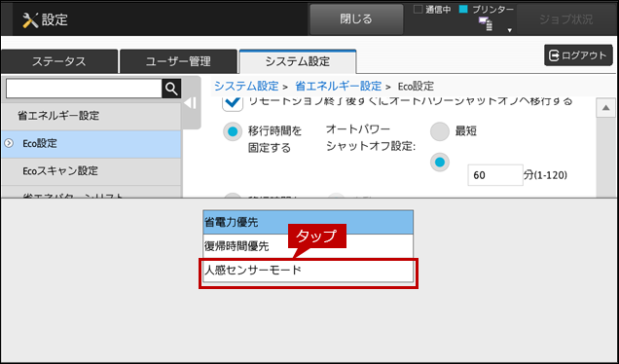Viewport: 619px width, 364px height.
Task: Open the printer status dropdown arrow
Action: point(509,30)
